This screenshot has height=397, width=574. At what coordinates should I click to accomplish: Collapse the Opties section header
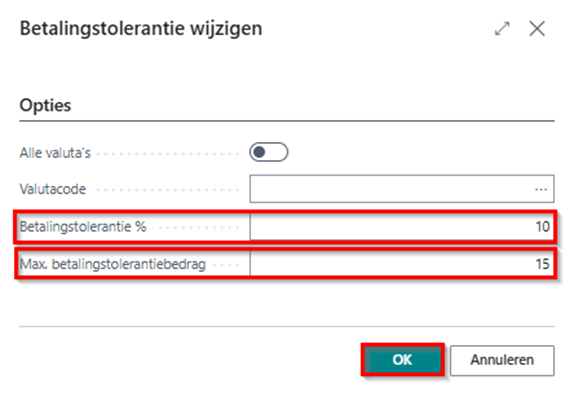(45, 105)
